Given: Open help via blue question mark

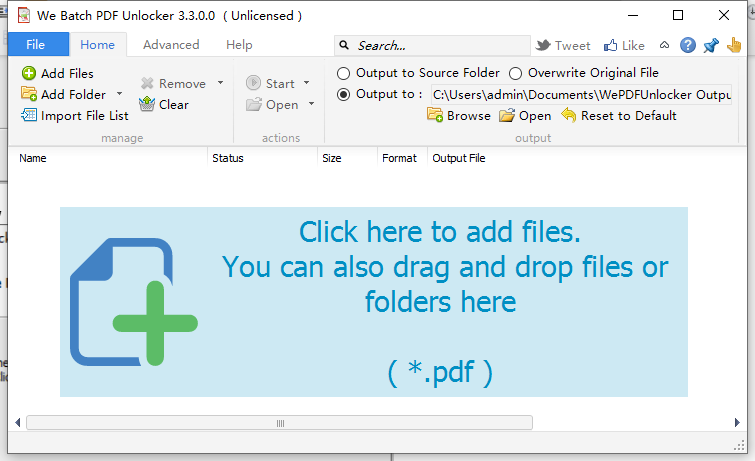Looking at the screenshot, I should click(x=688, y=45).
